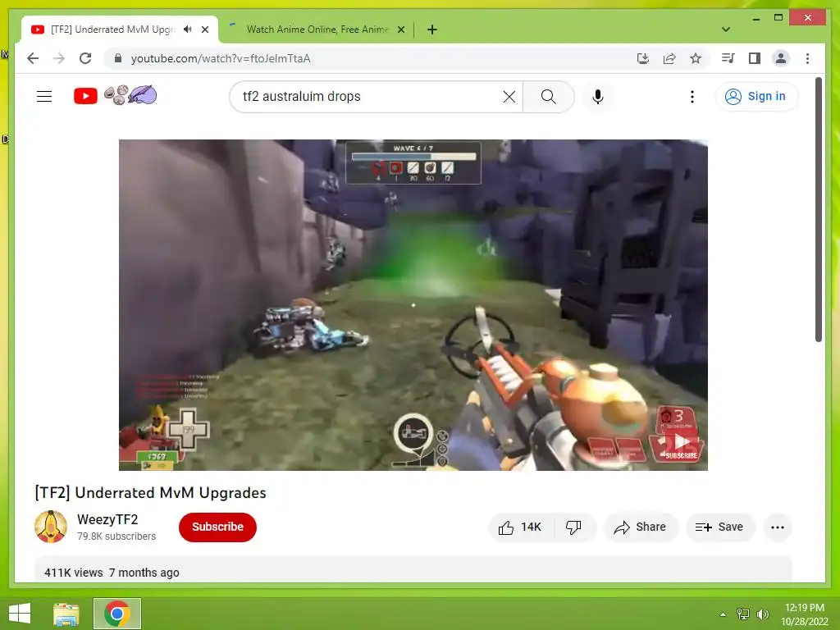Reload the YouTube page

tap(85, 58)
